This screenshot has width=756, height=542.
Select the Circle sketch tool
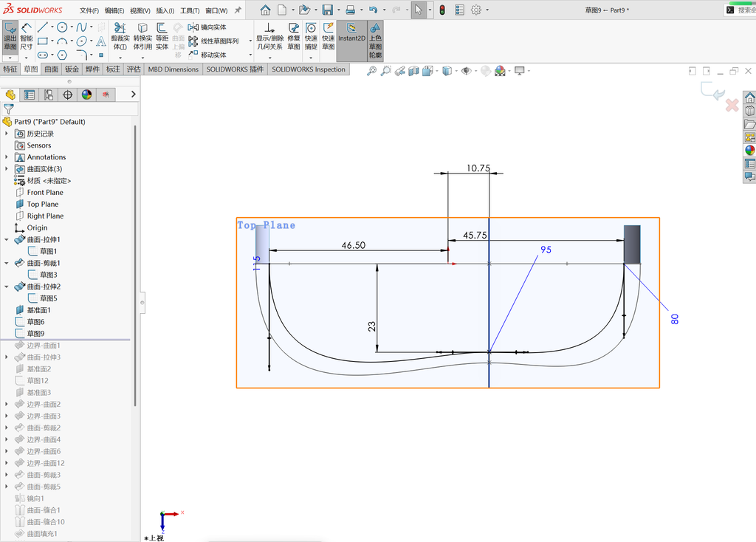tap(62, 27)
